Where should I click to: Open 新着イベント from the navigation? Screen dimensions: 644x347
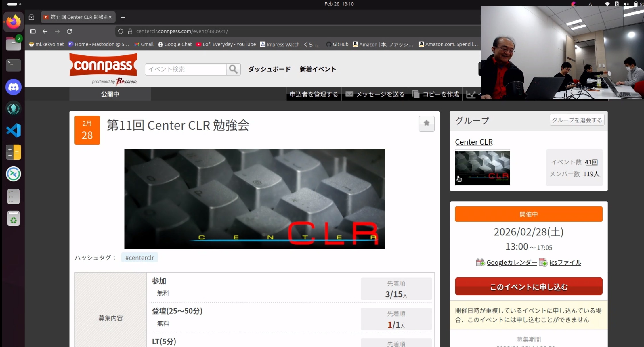tap(318, 69)
